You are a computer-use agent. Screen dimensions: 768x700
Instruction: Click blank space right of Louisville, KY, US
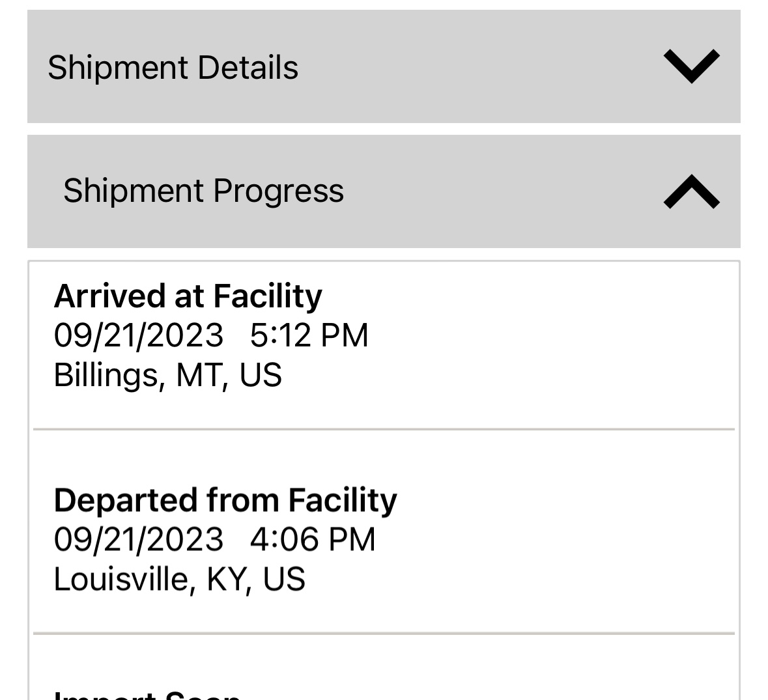pos(521,580)
